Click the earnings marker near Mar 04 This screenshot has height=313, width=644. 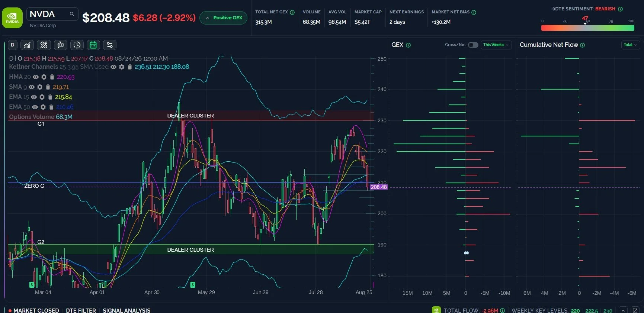(x=32, y=285)
